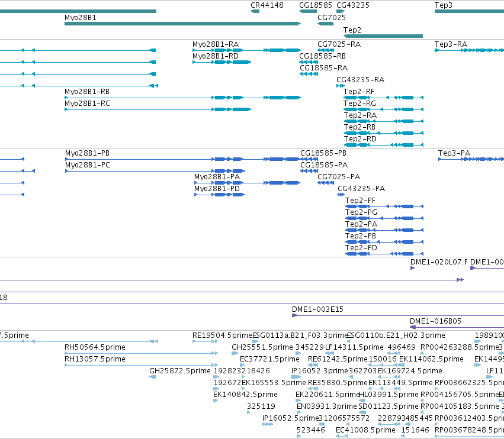Select transcript CG43235-RA
The height and width of the screenshot is (439, 504).
click(341, 86)
